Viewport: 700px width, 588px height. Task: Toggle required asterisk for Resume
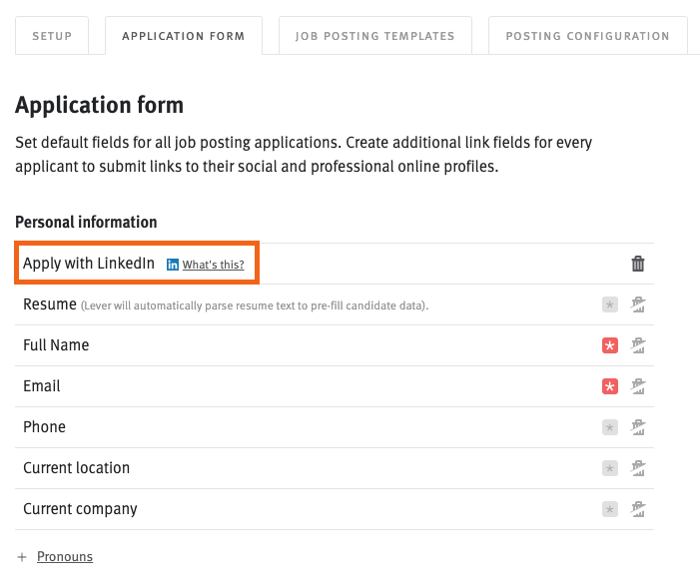(610, 304)
